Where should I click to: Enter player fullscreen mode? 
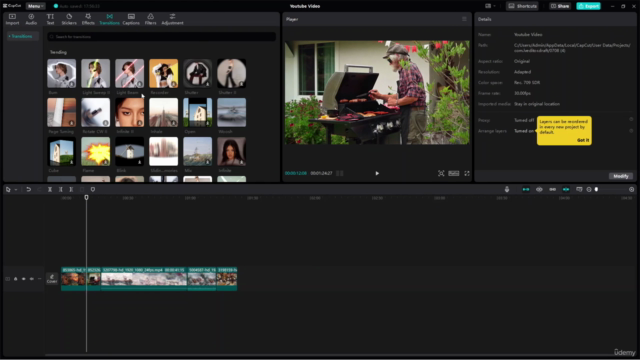[x=467, y=173]
